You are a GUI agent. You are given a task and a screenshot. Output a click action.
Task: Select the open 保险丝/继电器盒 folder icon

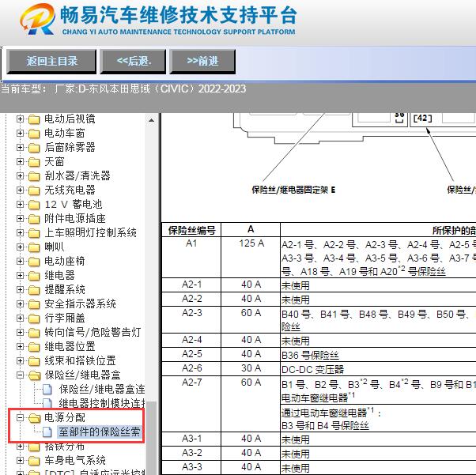35,375
